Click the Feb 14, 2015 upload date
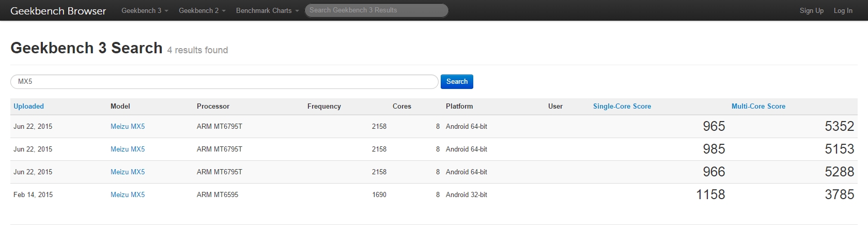 pyautogui.click(x=33, y=194)
